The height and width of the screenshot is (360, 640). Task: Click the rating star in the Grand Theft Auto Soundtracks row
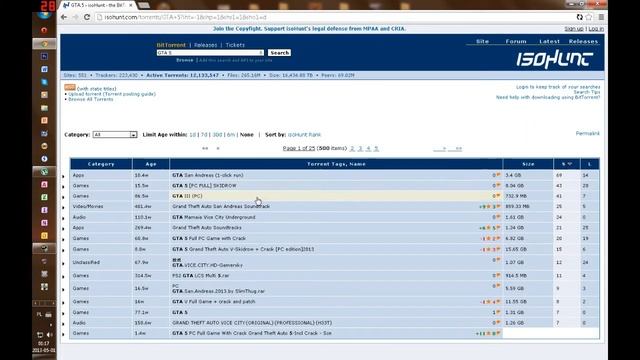point(489,228)
